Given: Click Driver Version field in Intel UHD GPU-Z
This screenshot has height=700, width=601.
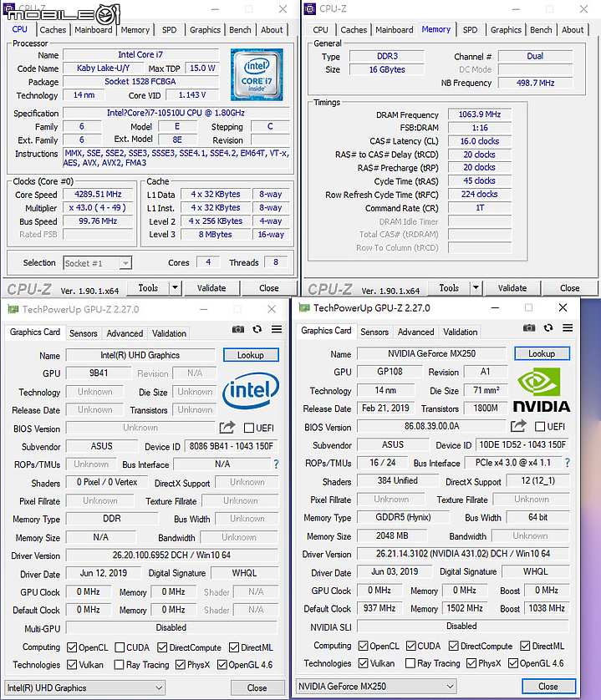Looking at the screenshot, I should point(171,555).
